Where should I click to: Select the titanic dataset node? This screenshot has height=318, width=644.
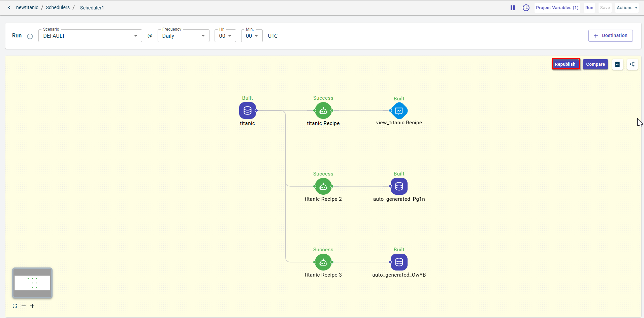pyautogui.click(x=247, y=110)
